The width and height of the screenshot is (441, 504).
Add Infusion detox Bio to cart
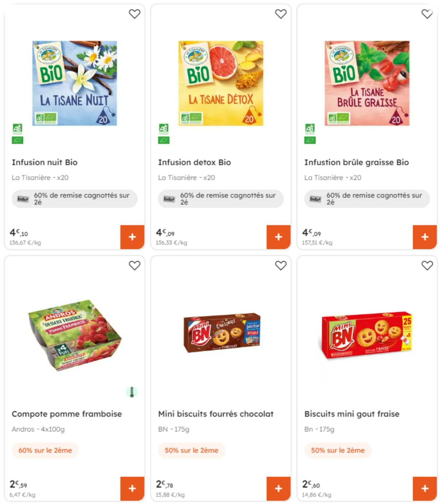coord(278,237)
